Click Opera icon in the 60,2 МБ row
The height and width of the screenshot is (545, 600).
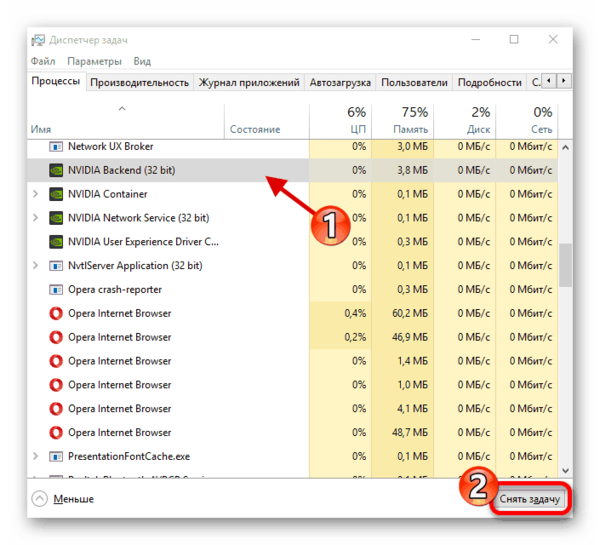pyautogui.click(x=56, y=313)
